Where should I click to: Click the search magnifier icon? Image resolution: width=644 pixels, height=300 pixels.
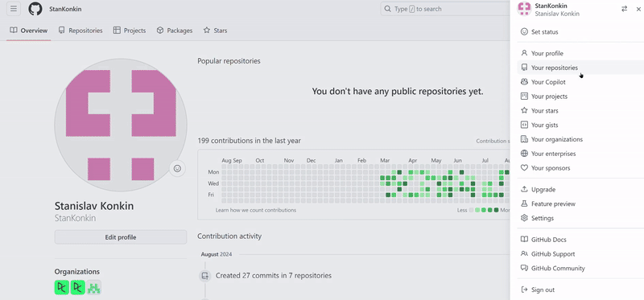387,9
